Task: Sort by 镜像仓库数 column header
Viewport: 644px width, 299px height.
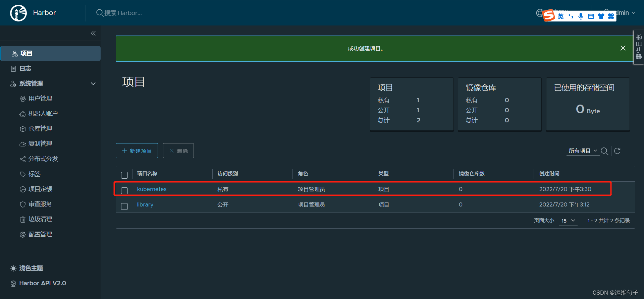Action: (x=472, y=174)
